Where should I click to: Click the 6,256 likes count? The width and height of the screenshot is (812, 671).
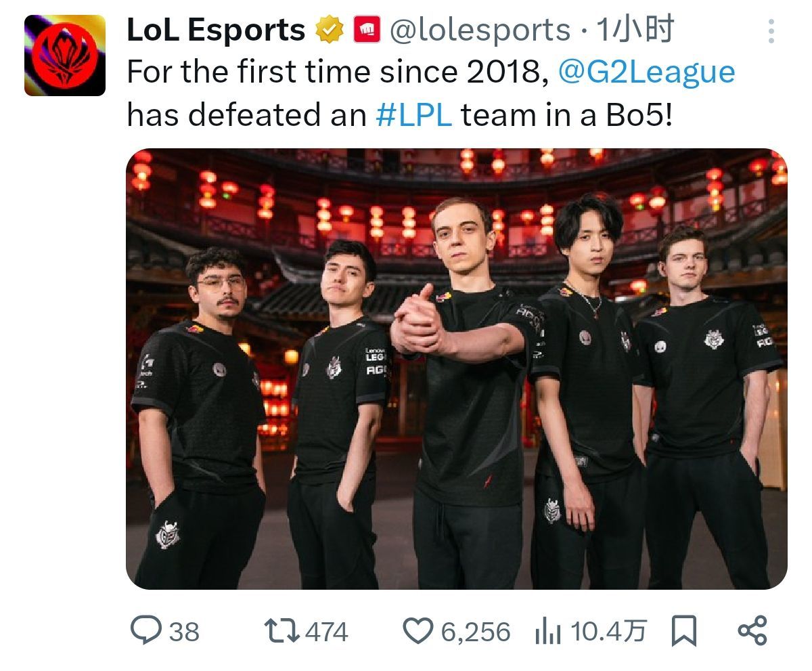point(476,632)
